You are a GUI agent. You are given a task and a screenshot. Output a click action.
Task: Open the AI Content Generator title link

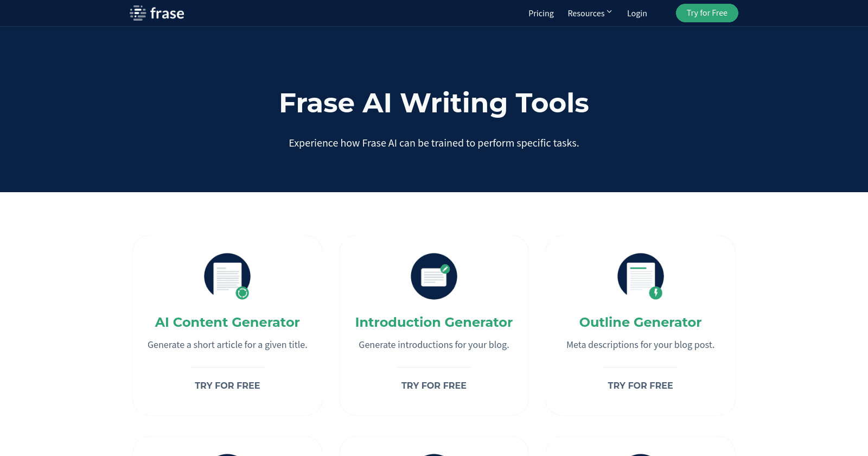coord(227,322)
